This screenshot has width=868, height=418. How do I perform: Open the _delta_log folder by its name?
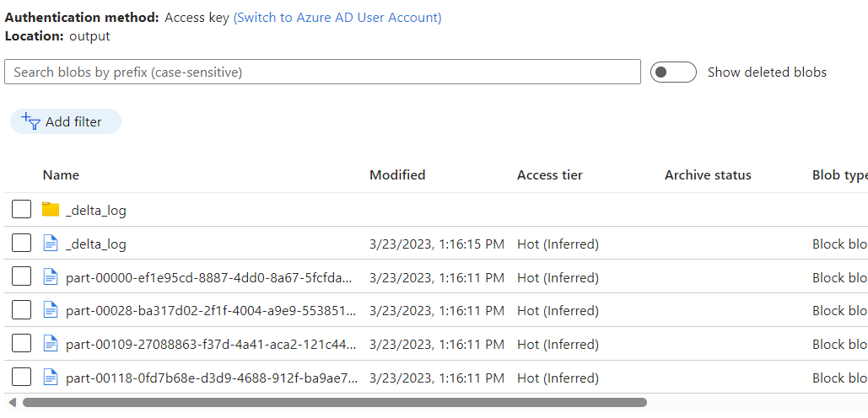[96, 211]
